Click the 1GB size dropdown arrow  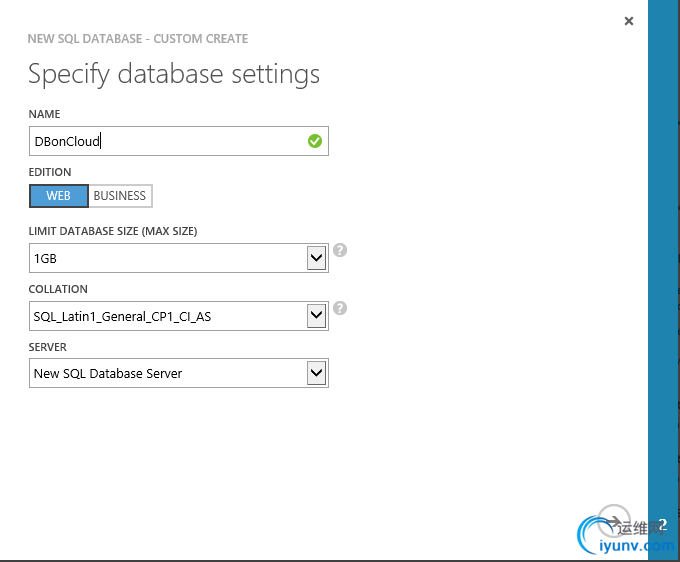316,258
